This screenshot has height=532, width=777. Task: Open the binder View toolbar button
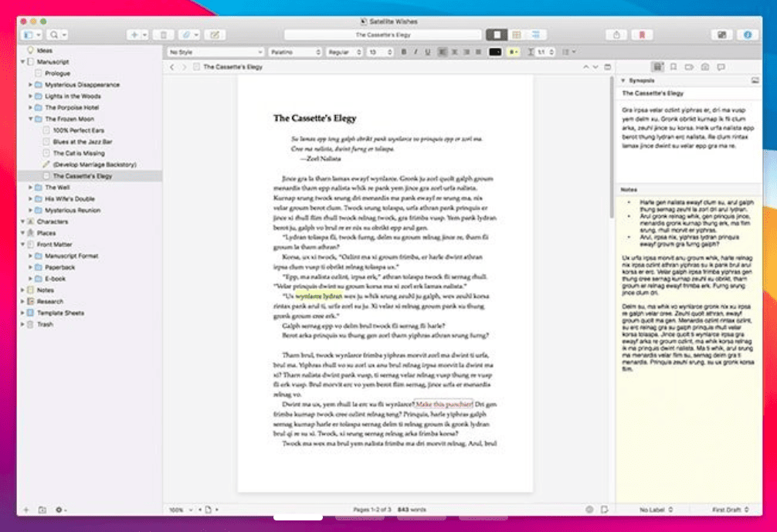(x=32, y=35)
